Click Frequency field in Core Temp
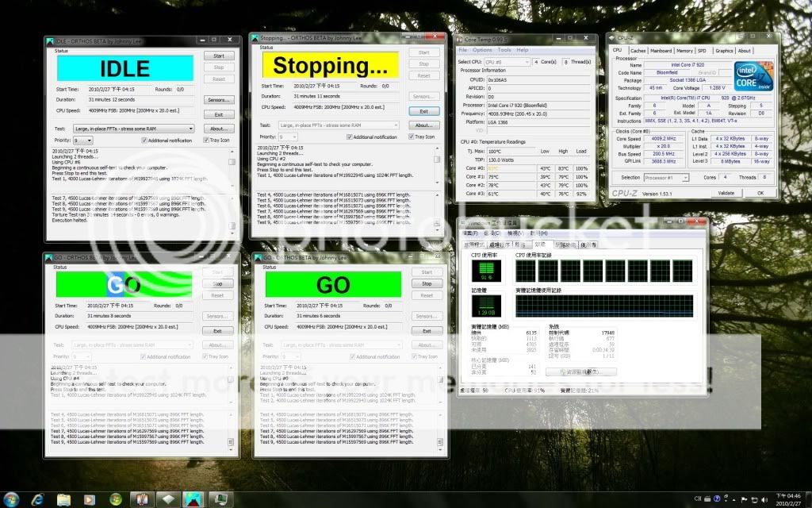Screen dimensions: 812x508 [x=538, y=114]
